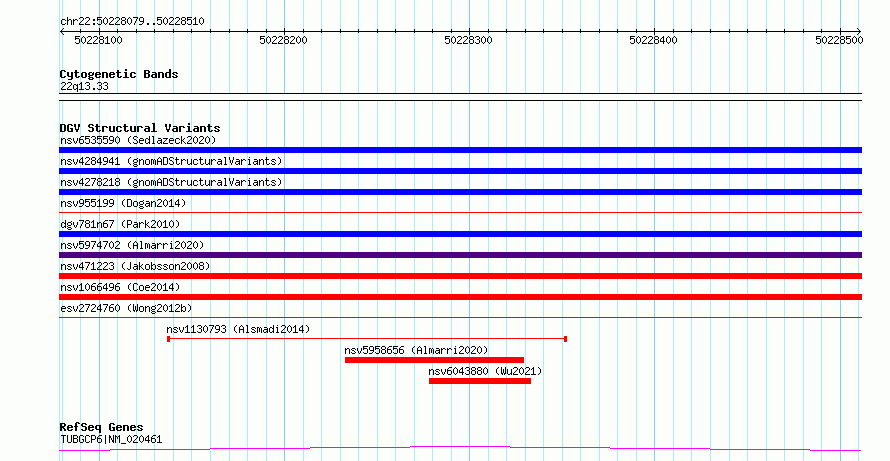Image resolution: width=890 pixels, height=461 pixels.
Task: Click the nsv1130793 Alsmadi2014 label
Action: point(238,329)
